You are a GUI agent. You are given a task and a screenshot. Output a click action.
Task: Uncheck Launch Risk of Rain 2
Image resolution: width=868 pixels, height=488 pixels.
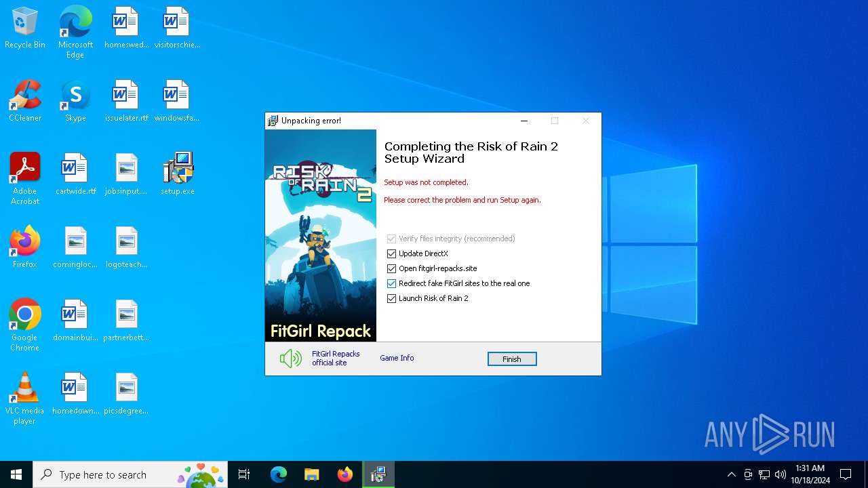point(391,298)
